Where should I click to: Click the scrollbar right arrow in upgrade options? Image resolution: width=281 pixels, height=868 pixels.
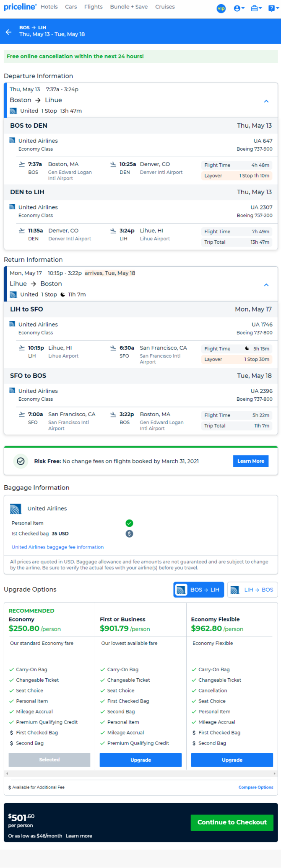click(x=274, y=773)
